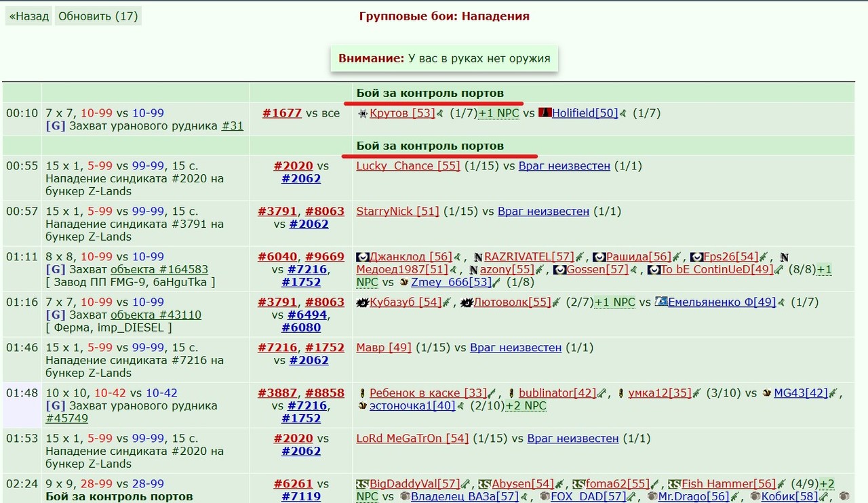
Task: Click the syndicate icon before Лютоволк
Action: 467,302
